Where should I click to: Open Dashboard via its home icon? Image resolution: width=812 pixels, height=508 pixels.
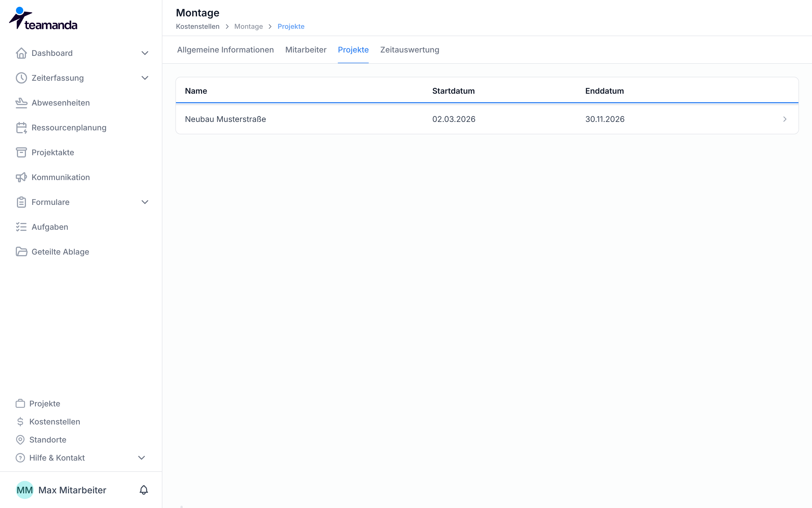(21, 53)
